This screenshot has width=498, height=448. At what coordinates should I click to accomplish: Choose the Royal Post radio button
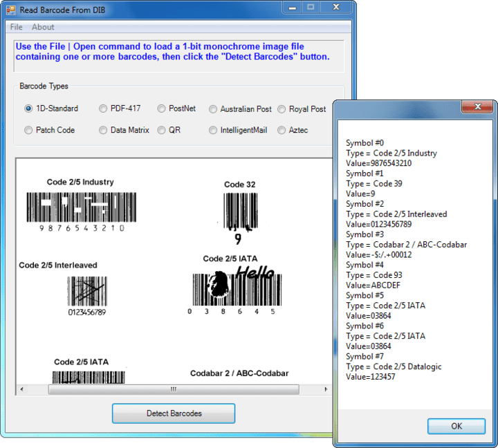(302, 109)
